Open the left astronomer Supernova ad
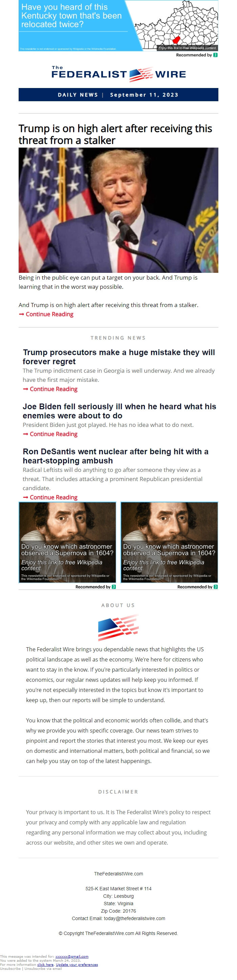237x980 pixels. tap(67, 543)
